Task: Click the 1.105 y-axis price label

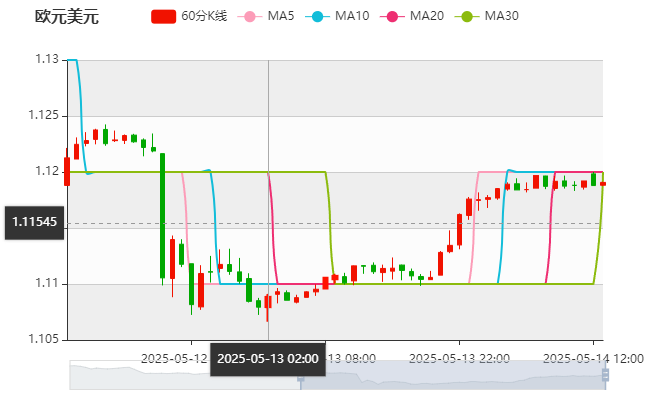Action: (x=44, y=339)
